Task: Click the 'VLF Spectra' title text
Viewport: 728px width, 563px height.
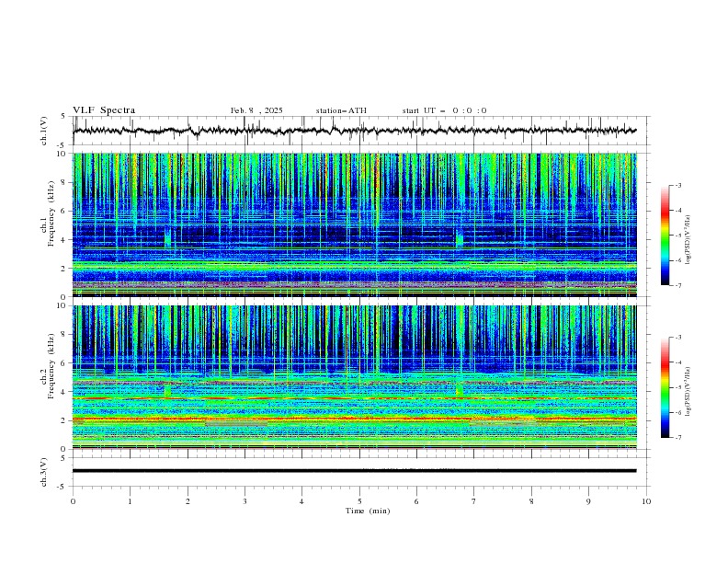Action: click(104, 110)
